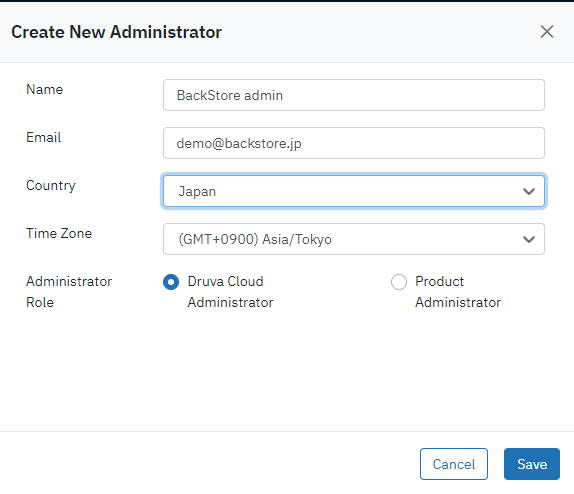Save the new administrator

coord(532,464)
